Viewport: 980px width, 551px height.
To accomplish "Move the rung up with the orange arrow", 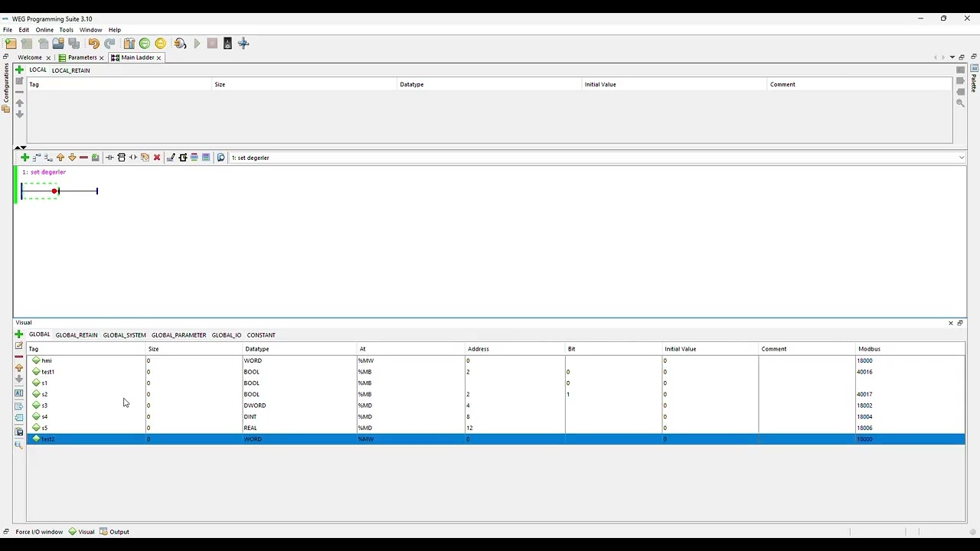I will tap(60, 158).
